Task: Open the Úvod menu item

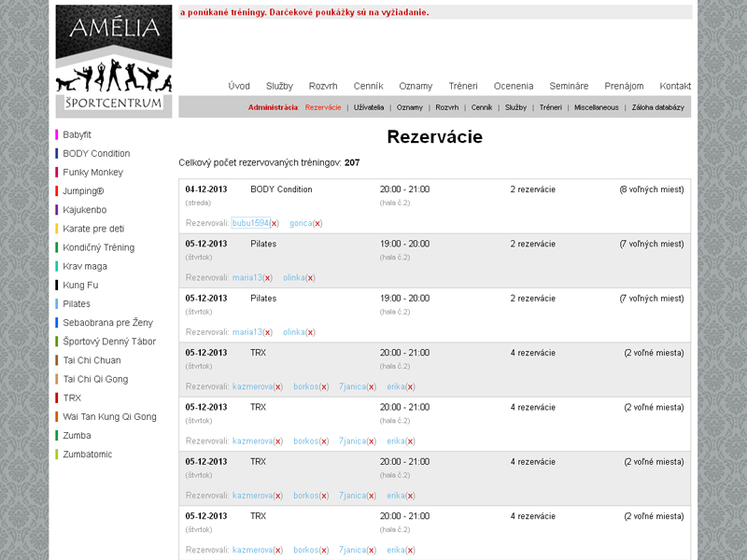Action: tap(239, 86)
